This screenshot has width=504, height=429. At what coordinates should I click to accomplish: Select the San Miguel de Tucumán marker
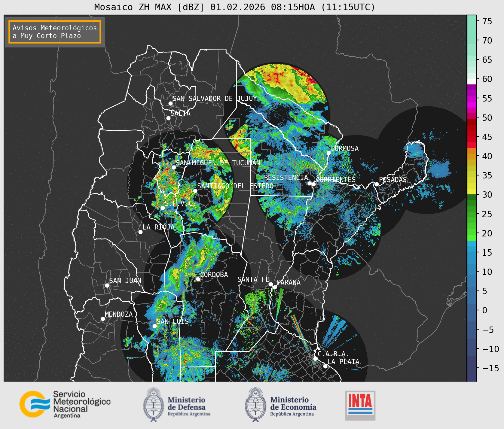pyautogui.click(x=173, y=167)
